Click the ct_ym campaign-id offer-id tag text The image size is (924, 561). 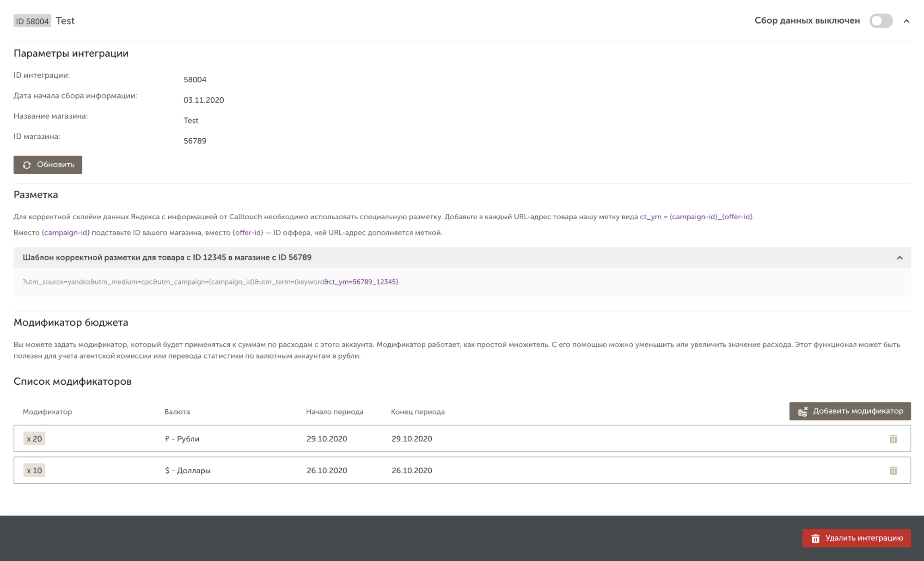(x=696, y=217)
